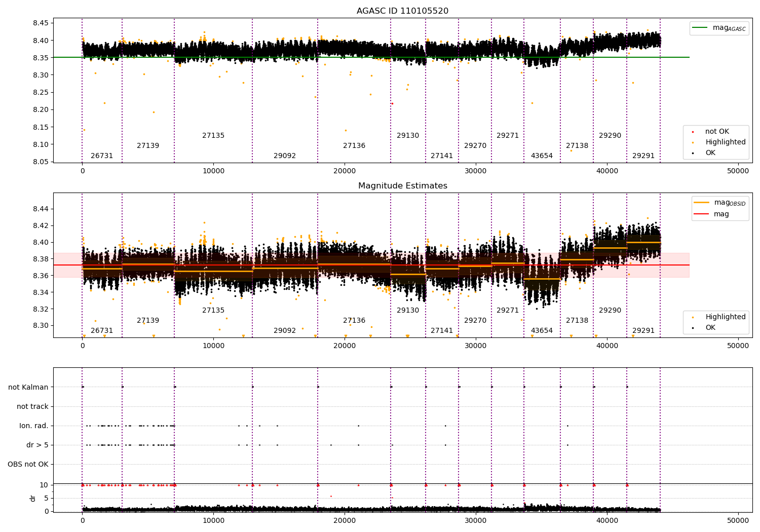Screen dimensions: 760x532
Task: Click obsid label 27139 in top plot
Action: tap(148, 146)
